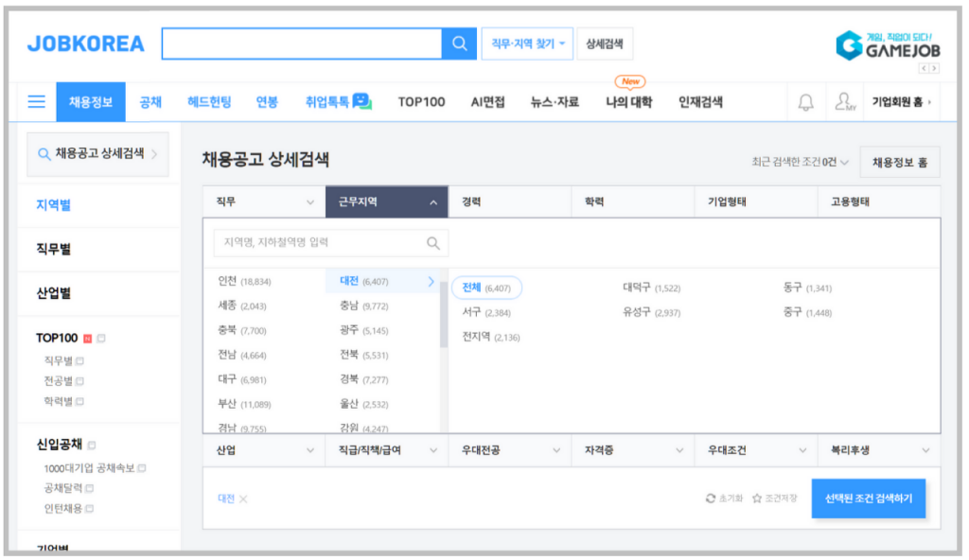Open the 직무·지역 찾기 dropdown
The width and height of the screenshot is (969, 560).
[x=527, y=44]
